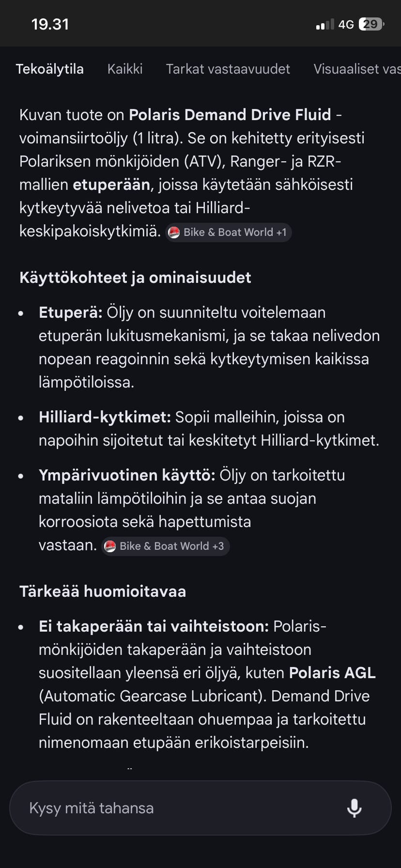Tap the 'Ei takaperään tai vaihteistoon' bullet heading
The image size is (401, 868).
click(x=150, y=626)
